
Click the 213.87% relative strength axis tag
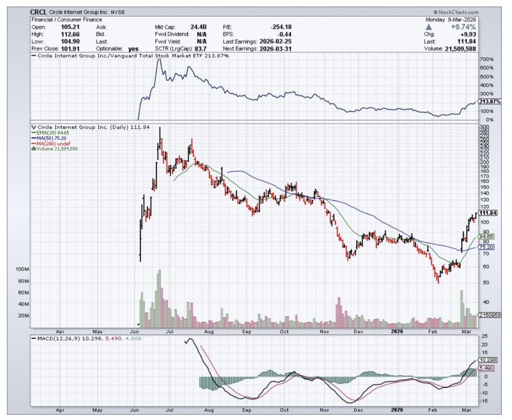click(489, 102)
